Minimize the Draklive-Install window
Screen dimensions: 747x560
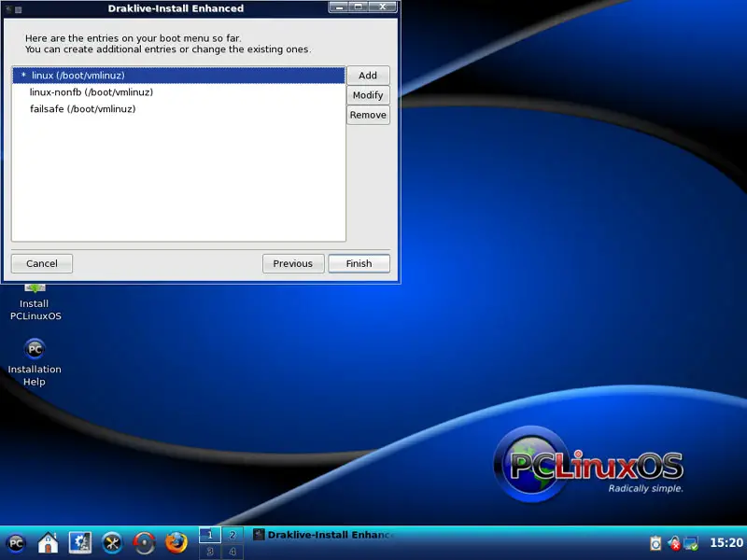(340, 7)
